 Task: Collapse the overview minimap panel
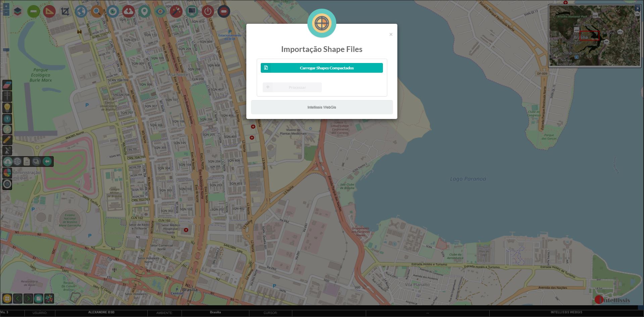(637, 8)
